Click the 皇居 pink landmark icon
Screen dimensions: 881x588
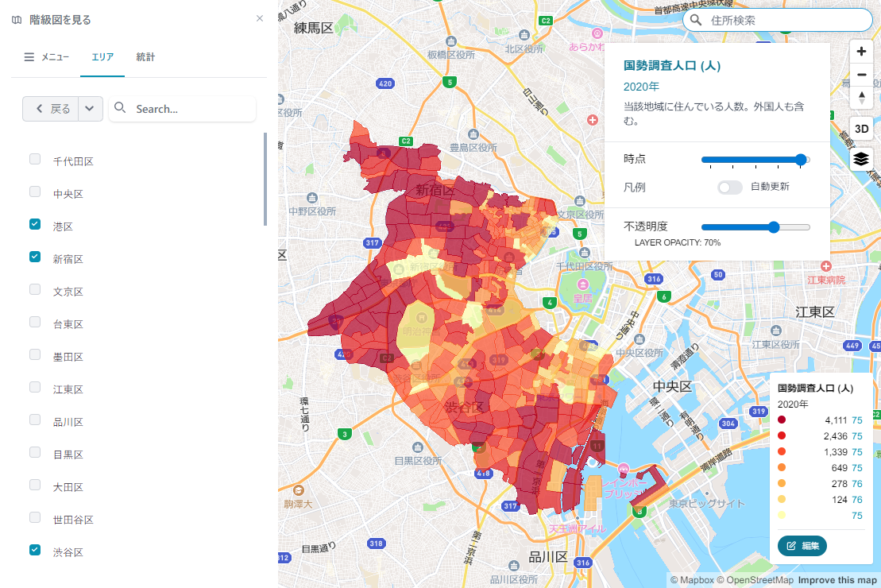click(x=582, y=285)
